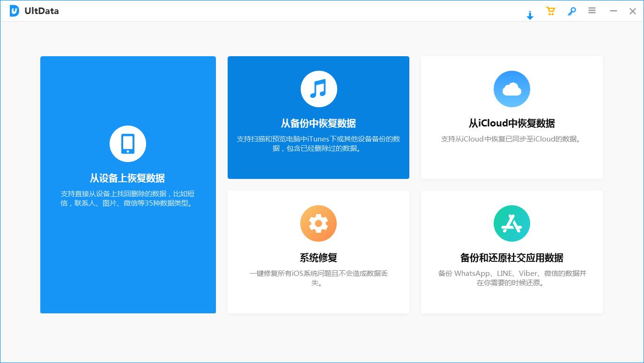Open 备份和还原社交应用数据 heading
This screenshot has height=363, width=644.
point(512,258)
